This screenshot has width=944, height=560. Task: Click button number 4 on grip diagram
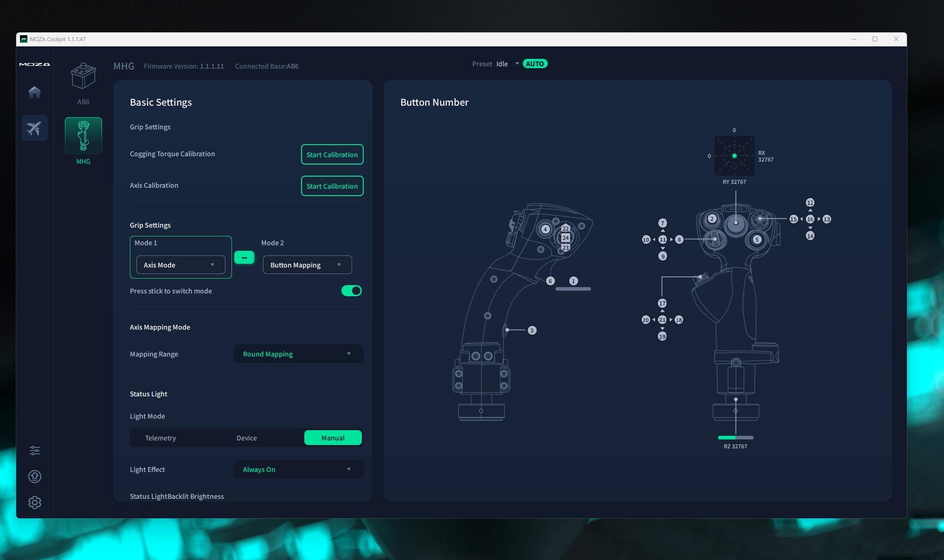pos(546,229)
